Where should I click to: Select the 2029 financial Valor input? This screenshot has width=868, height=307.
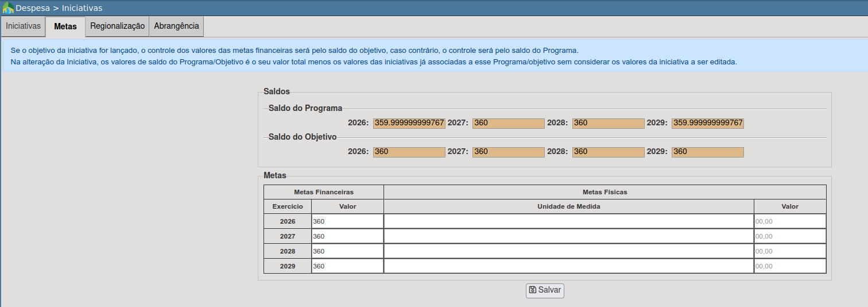(x=347, y=266)
